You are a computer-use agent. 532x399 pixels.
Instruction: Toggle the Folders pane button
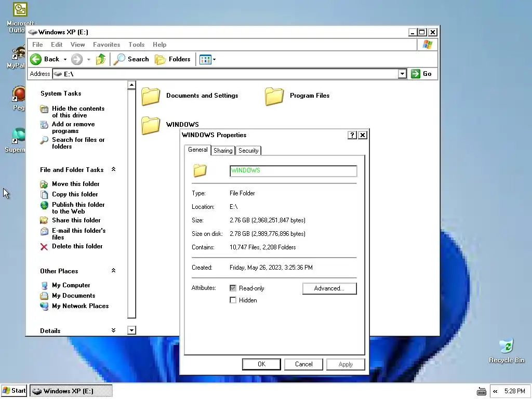[172, 59]
